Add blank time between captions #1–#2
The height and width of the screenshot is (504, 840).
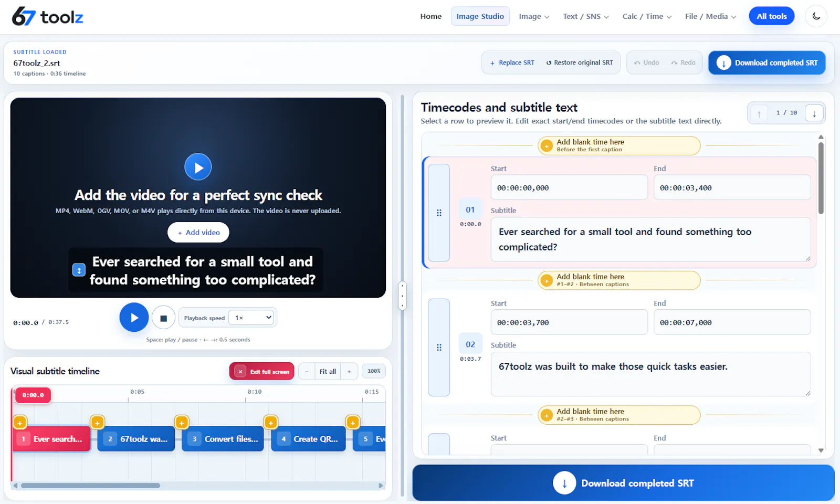[x=619, y=280]
